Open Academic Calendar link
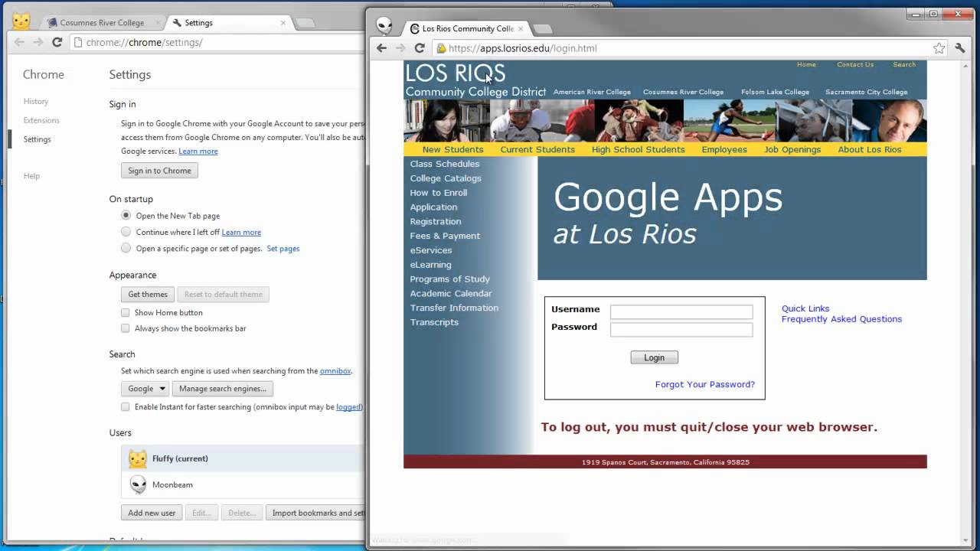Screen dimensions: 980x551 click(x=451, y=293)
